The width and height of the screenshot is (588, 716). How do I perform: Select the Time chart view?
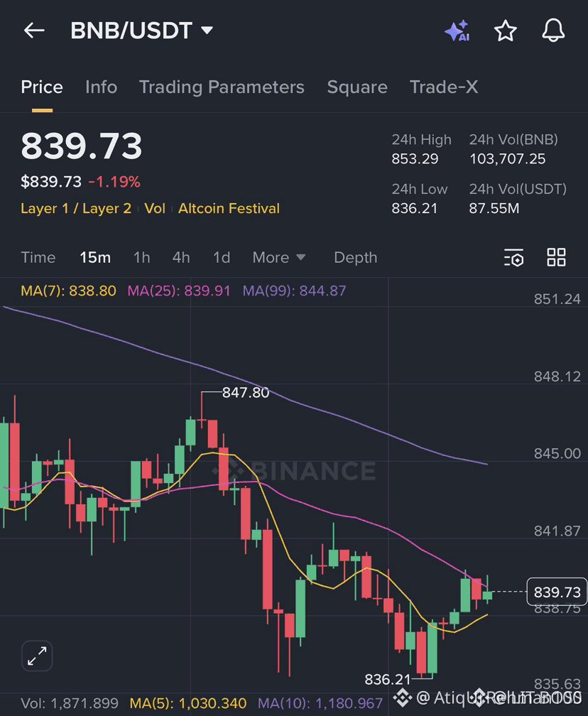tap(38, 258)
